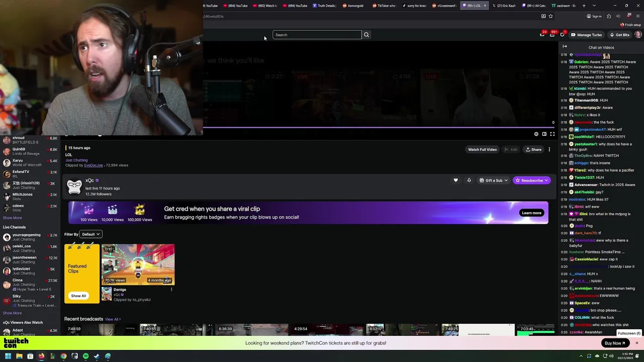Open Twitch notifications inbox icon
Screen dimensions: 644x362
552,35
